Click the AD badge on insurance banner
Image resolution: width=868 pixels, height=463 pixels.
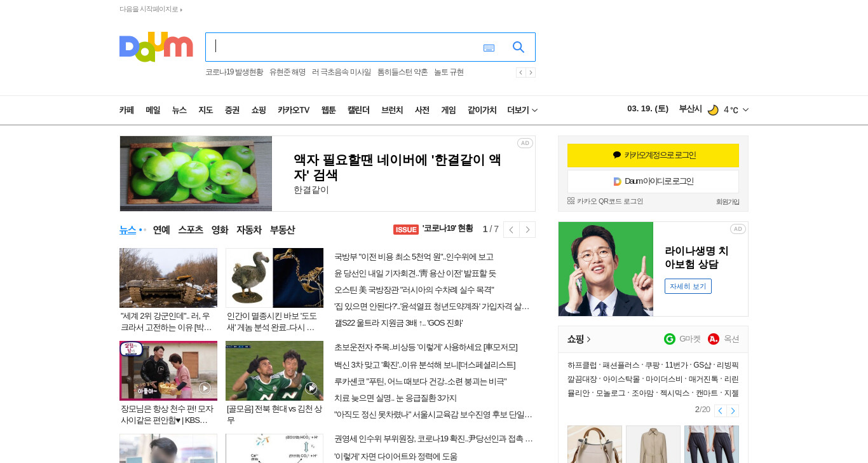click(738, 229)
